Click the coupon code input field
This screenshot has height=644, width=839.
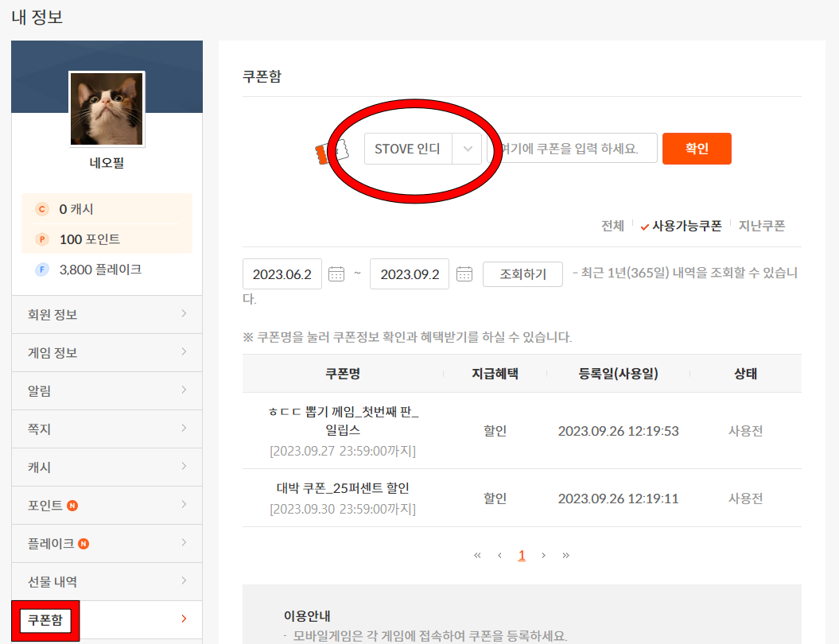pos(573,149)
